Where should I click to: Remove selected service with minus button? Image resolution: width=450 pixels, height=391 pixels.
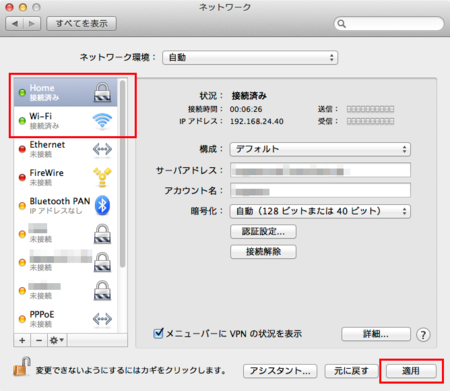coord(39,340)
